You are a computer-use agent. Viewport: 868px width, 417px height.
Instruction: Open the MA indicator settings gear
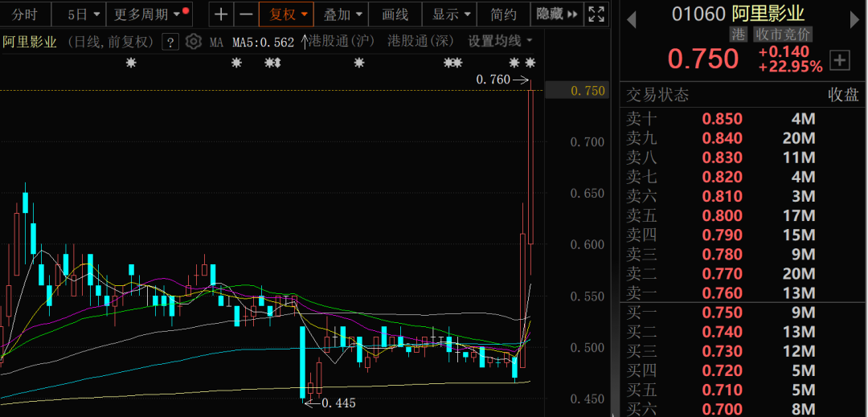coord(194,42)
